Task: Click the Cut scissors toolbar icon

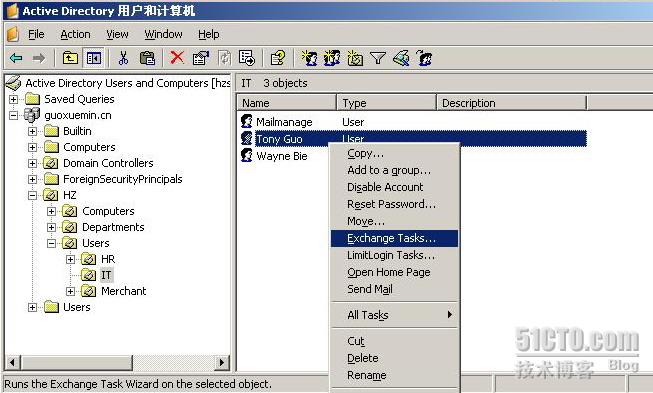Action: coord(123,58)
